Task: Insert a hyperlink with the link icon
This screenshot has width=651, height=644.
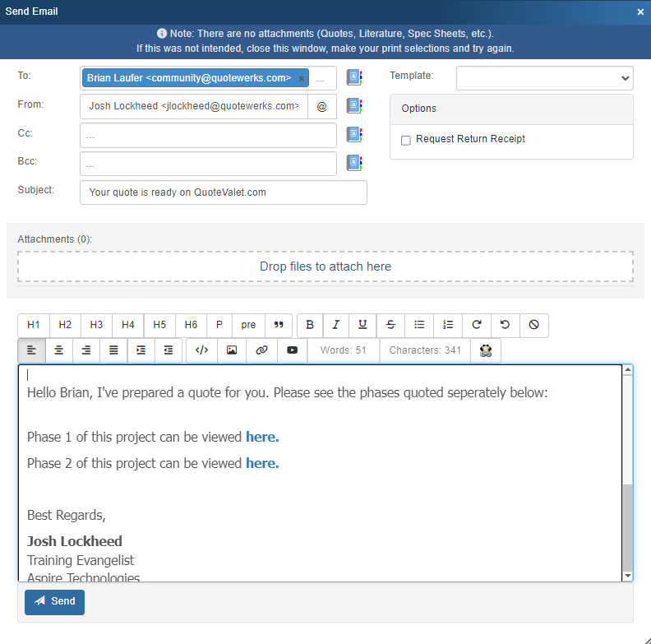Action: tap(262, 350)
